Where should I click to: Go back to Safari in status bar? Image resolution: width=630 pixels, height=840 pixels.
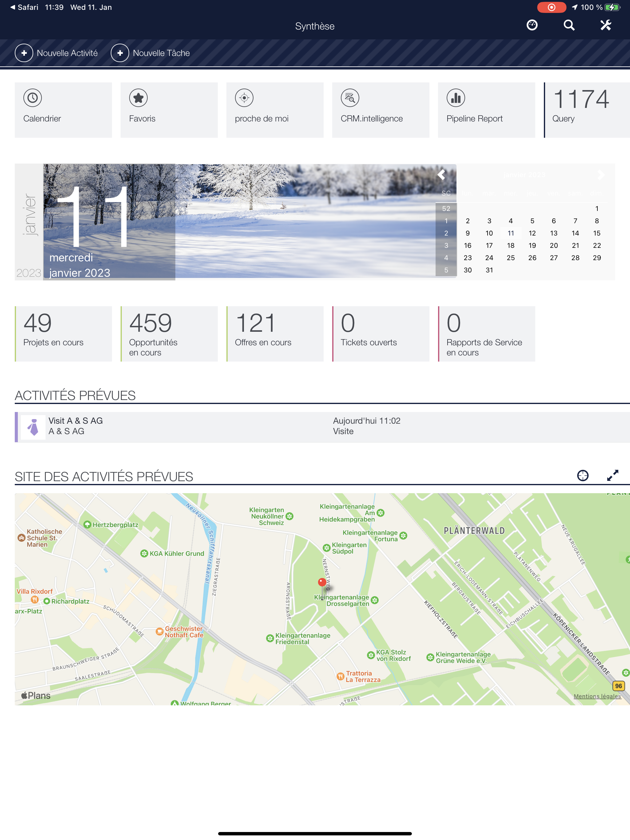click(x=24, y=7)
